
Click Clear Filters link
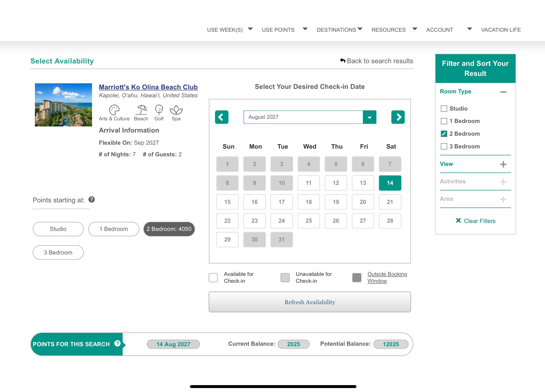[479, 221]
